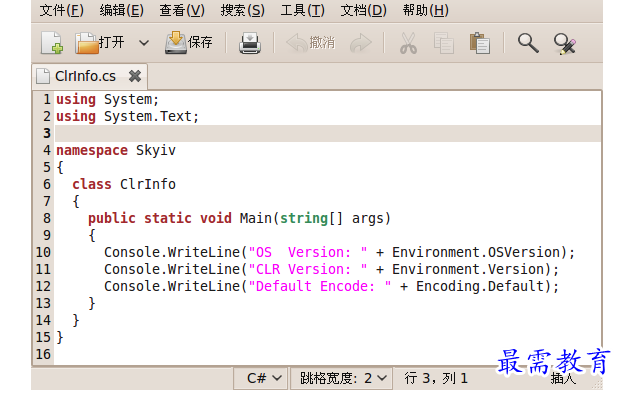Click the "OS Version: " string on line 10
The height and width of the screenshot is (393, 619).
click(308, 252)
